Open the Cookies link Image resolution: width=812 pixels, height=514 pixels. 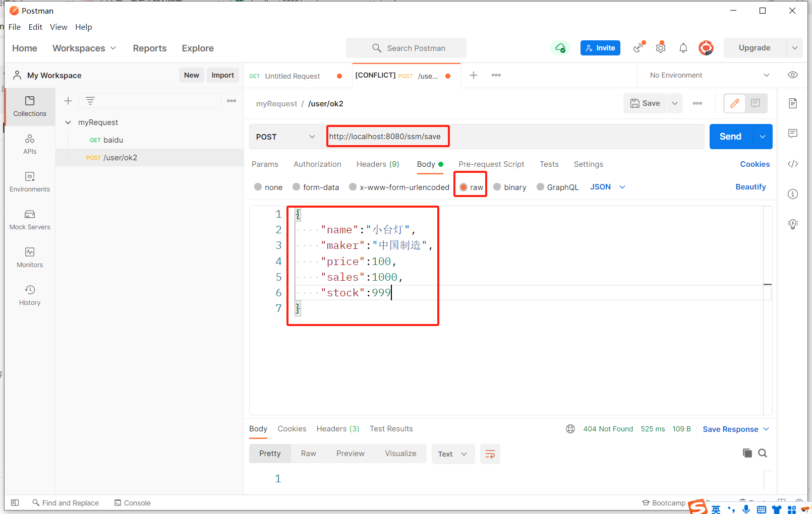pyautogui.click(x=755, y=164)
